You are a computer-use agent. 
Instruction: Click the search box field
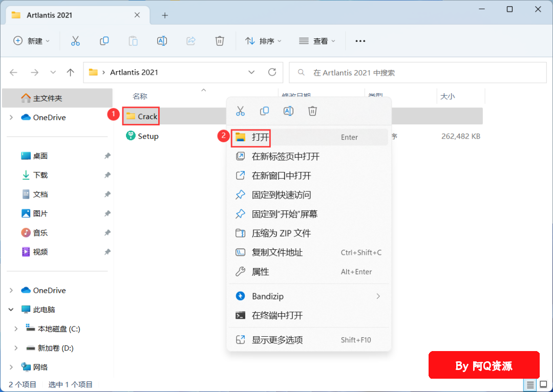[x=418, y=73]
